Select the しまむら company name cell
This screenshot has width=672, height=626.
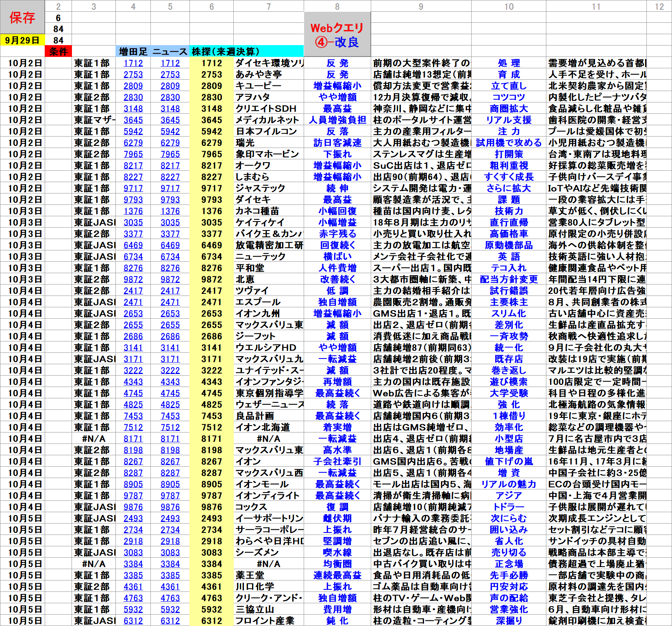(x=269, y=177)
